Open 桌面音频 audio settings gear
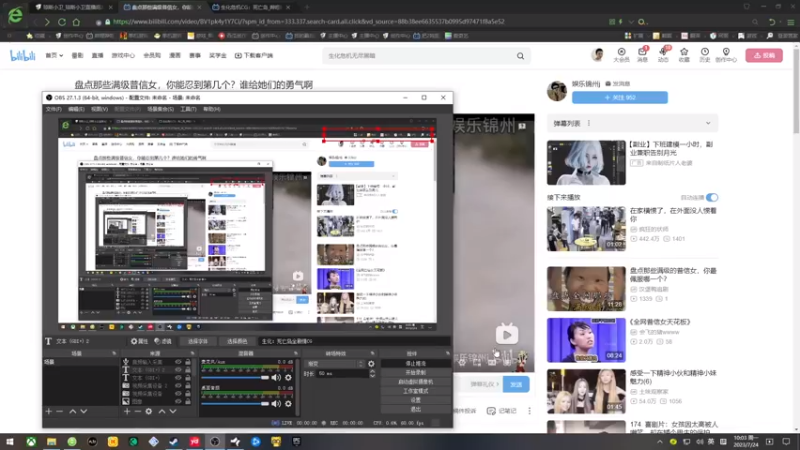The image size is (800, 450). [288, 404]
